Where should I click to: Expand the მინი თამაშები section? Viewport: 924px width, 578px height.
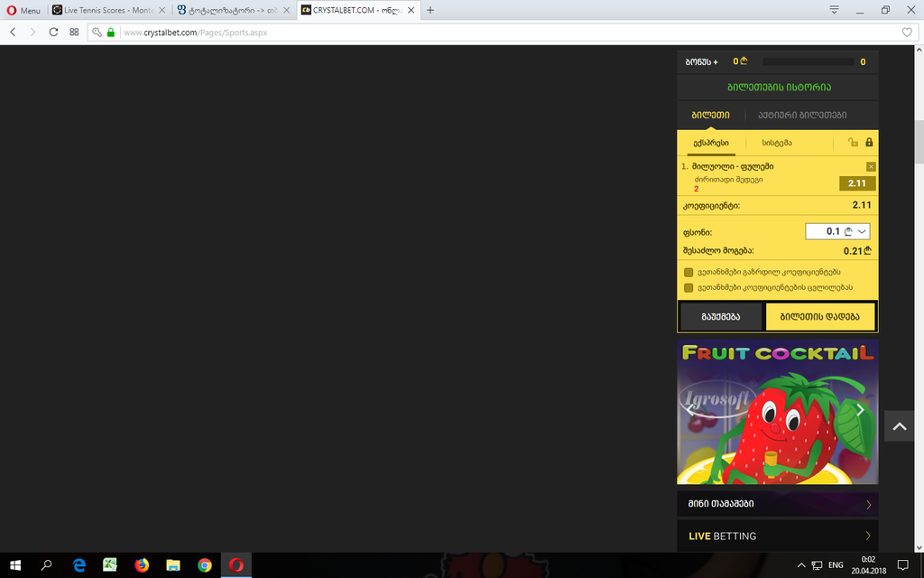777,504
